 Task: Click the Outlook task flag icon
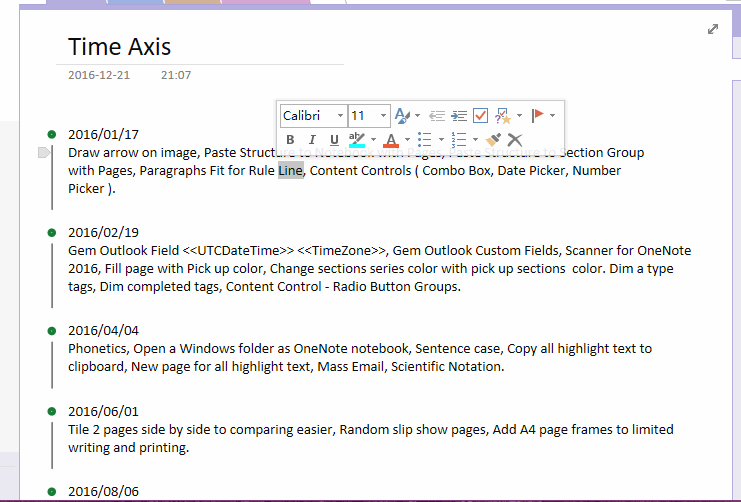(538, 116)
